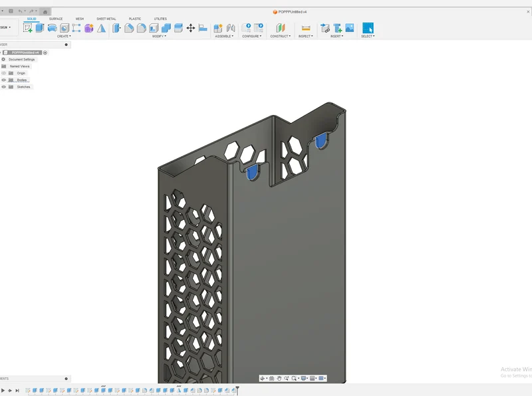The width and height of the screenshot is (532, 396).
Task: Switch to the SURFACE tab
Action: tap(56, 19)
